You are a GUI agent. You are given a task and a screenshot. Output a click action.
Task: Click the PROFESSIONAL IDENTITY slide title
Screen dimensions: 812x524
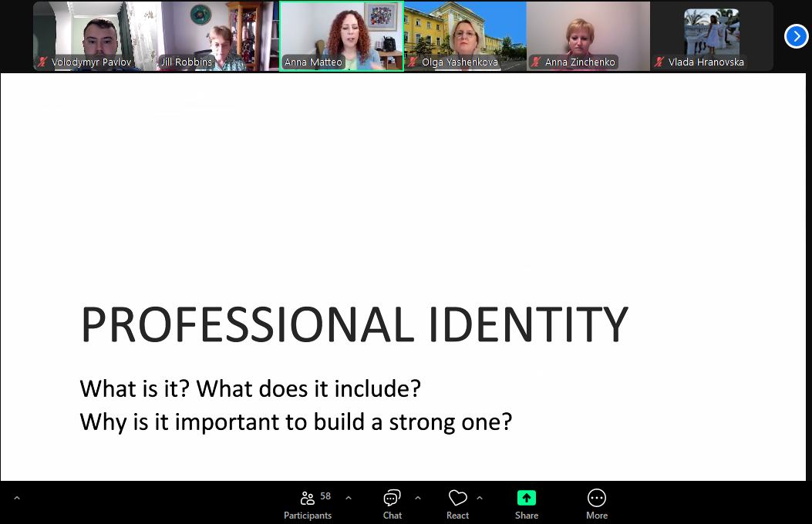tap(354, 324)
